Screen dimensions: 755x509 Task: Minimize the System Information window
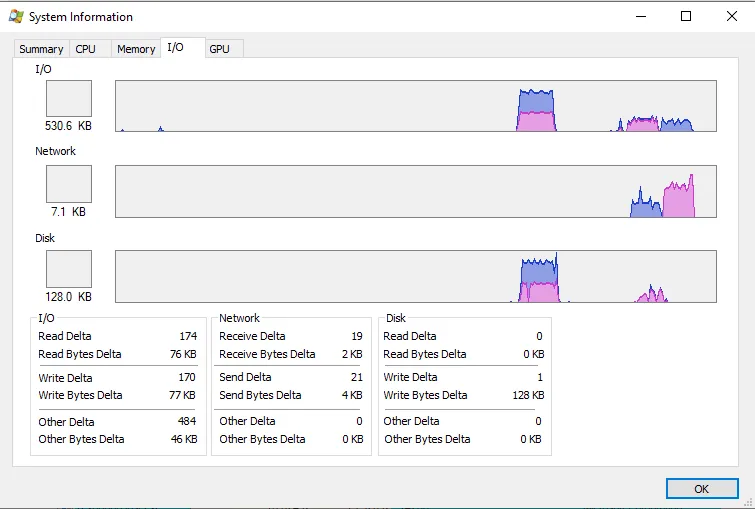[641, 16]
